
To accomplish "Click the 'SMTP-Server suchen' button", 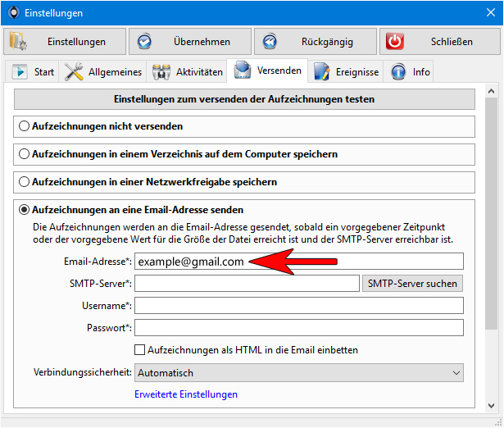I will [x=412, y=284].
